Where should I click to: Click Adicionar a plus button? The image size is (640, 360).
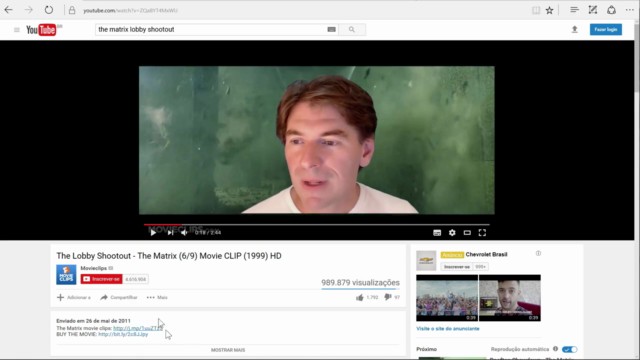tap(74, 298)
